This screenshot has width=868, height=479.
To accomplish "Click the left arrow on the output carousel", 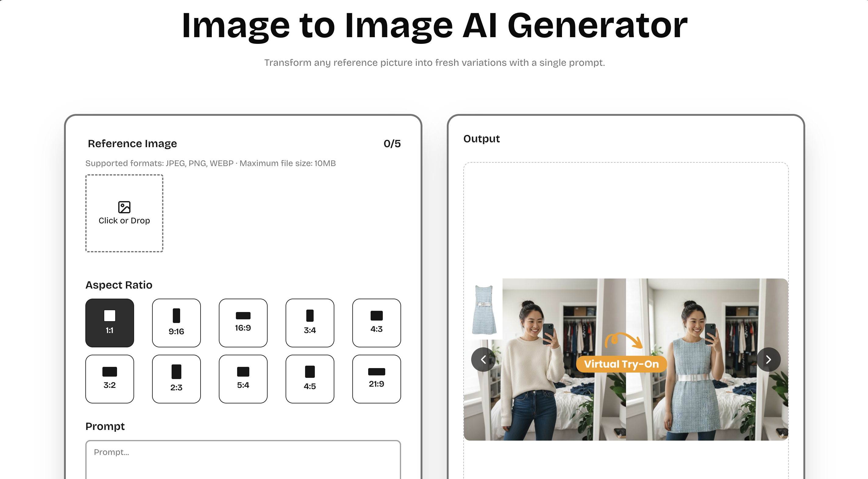I will (x=483, y=360).
